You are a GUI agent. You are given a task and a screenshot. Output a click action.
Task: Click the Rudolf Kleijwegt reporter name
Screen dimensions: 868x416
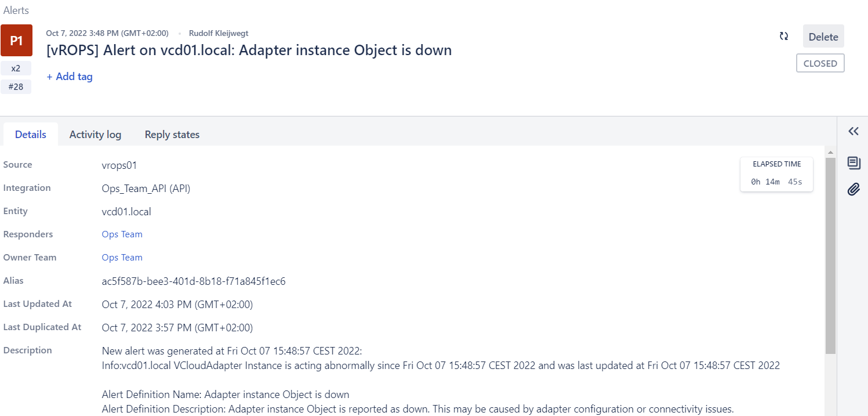tap(219, 33)
